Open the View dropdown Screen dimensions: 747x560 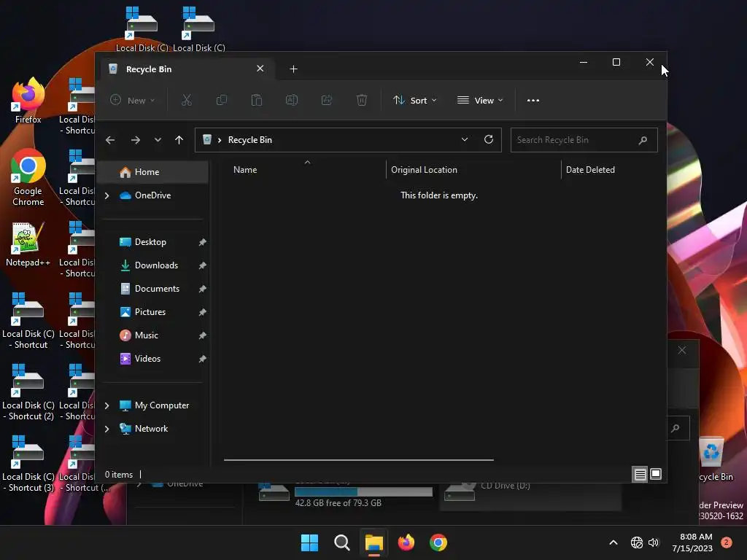point(480,101)
